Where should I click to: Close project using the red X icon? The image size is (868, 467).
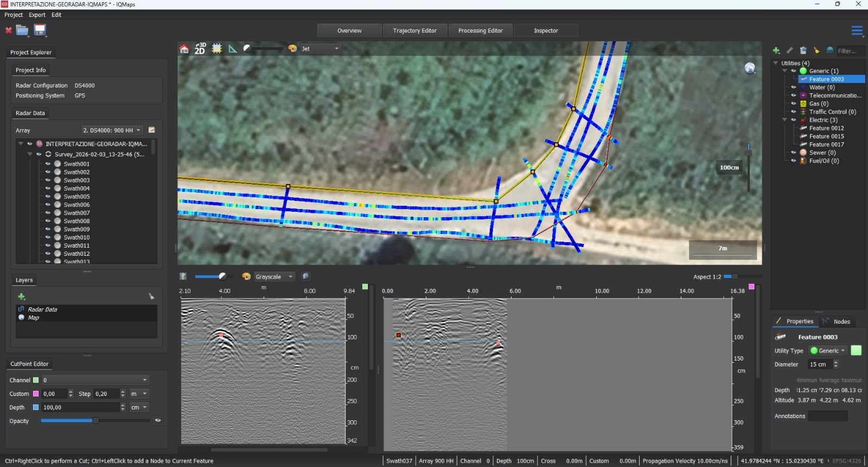[9, 30]
